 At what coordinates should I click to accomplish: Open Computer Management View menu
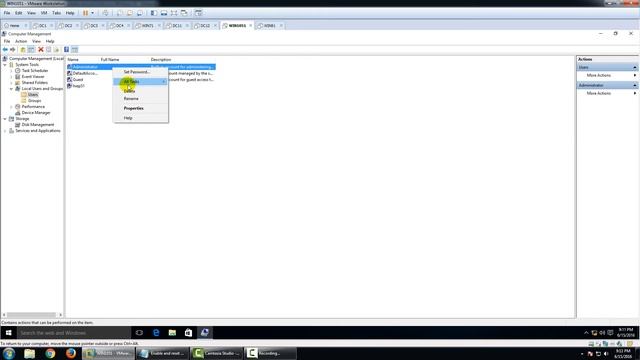pyautogui.click(x=36, y=41)
